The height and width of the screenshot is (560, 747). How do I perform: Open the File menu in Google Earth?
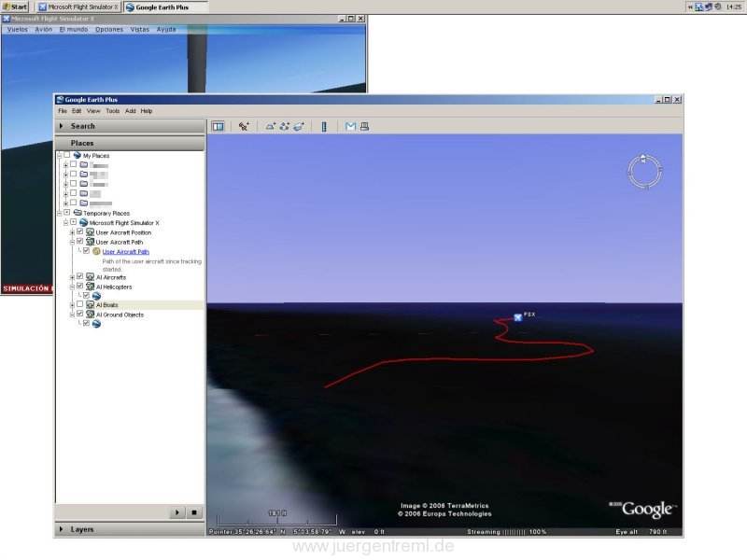click(x=63, y=111)
